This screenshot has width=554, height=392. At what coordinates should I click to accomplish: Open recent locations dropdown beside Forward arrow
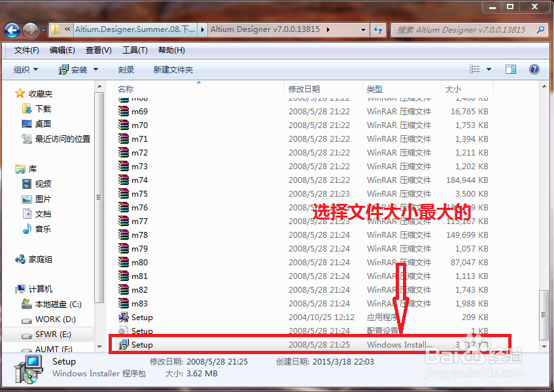[43, 31]
